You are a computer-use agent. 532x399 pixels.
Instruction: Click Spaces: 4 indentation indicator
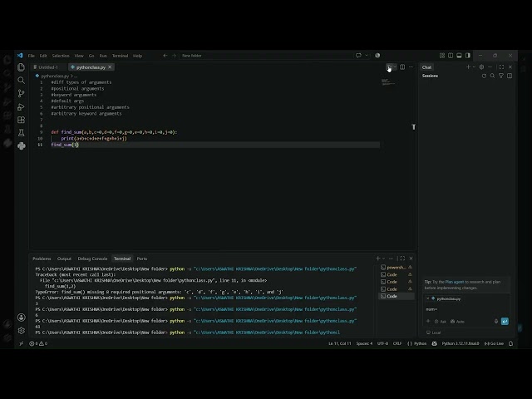(364, 343)
